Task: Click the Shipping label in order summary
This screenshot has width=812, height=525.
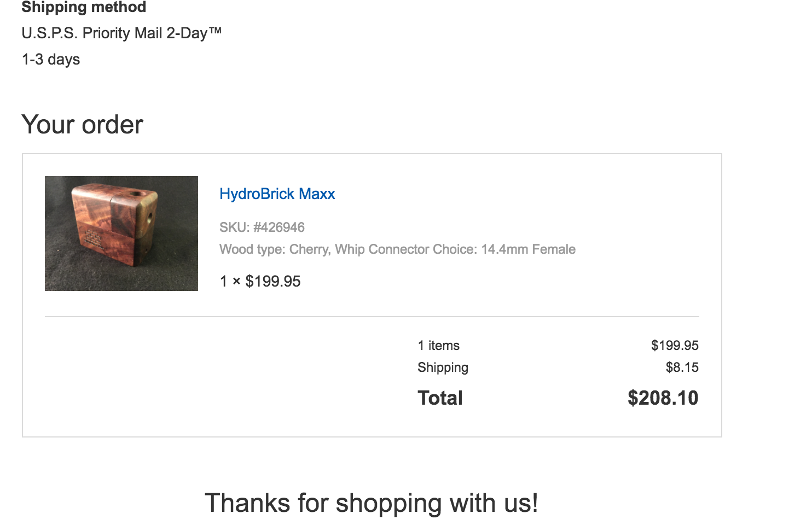Action: [443, 367]
